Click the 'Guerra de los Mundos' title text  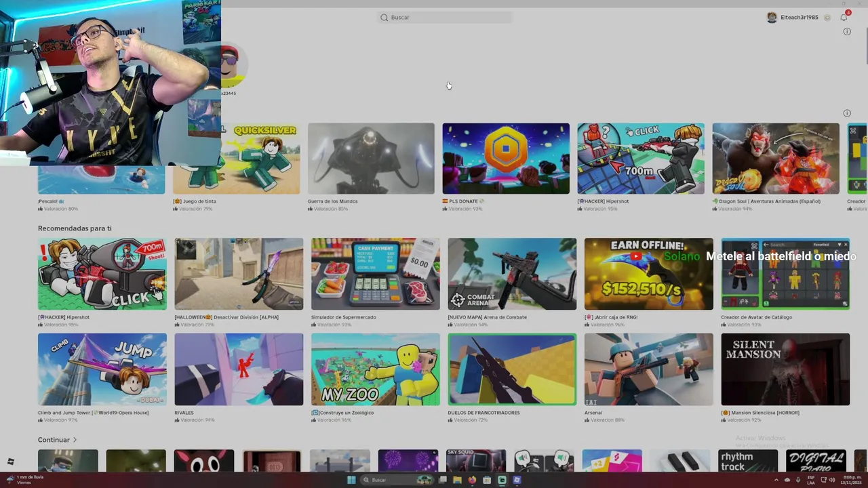pyautogui.click(x=332, y=201)
